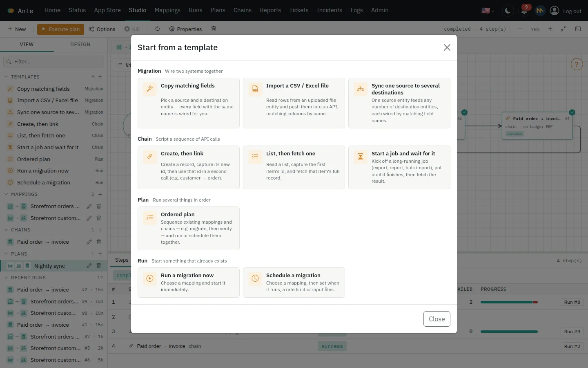
Task: Open the Schedule a migration template card
Action: tap(294, 283)
